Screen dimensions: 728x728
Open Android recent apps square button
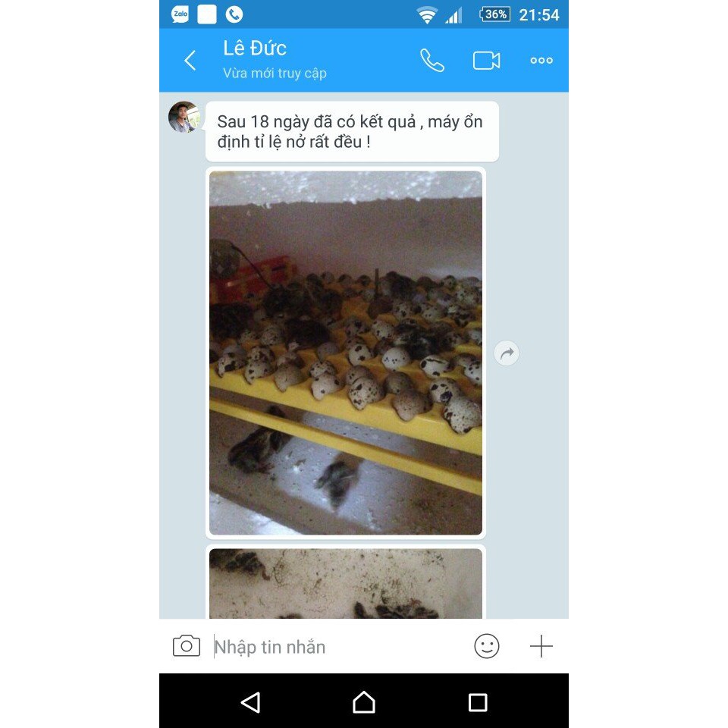point(478,702)
